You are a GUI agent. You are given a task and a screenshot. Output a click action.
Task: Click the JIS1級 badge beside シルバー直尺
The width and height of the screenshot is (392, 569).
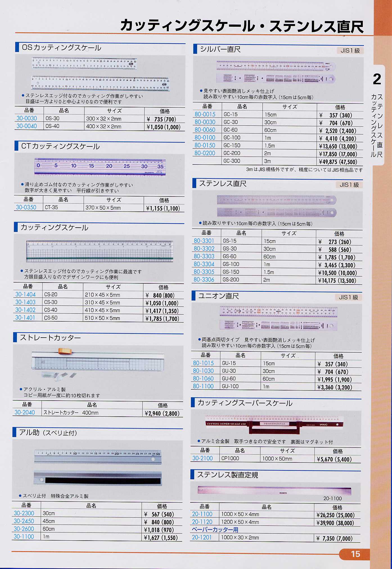pos(350,51)
